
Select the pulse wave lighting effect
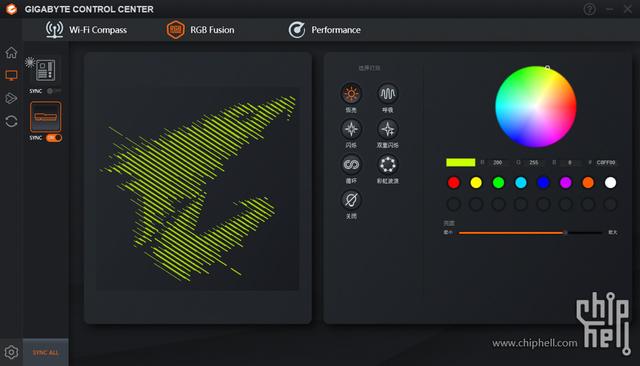387,94
